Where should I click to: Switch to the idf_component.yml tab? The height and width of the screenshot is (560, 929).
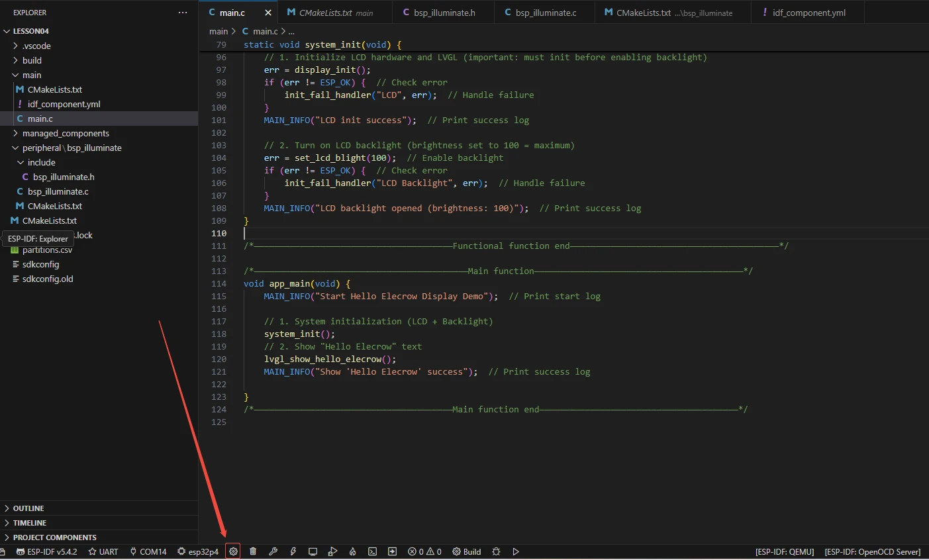pyautogui.click(x=808, y=13)
